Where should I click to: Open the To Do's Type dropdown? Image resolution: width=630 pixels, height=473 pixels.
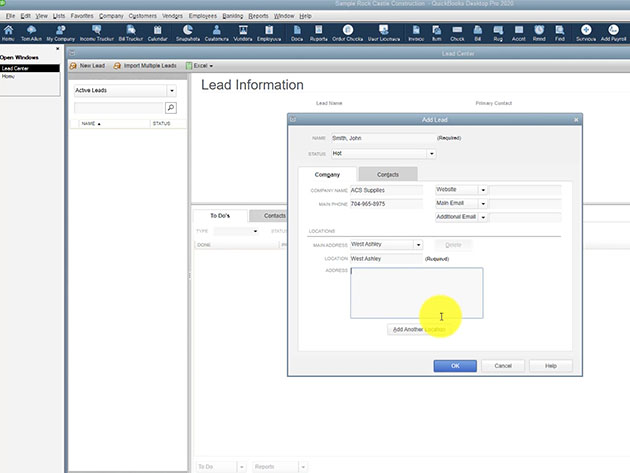[x=256, y=231]
